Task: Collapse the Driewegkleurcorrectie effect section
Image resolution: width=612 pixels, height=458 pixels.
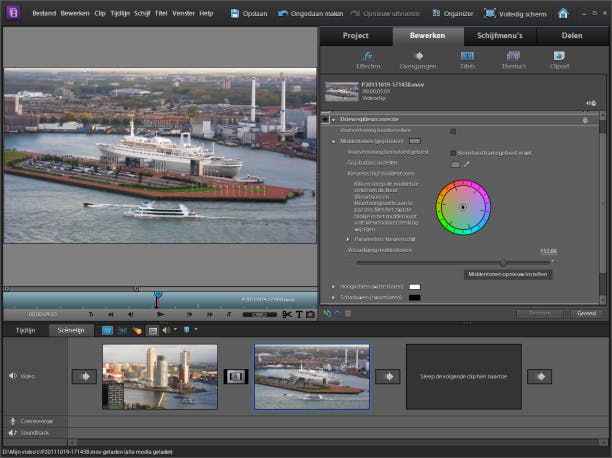Action: 333,120
